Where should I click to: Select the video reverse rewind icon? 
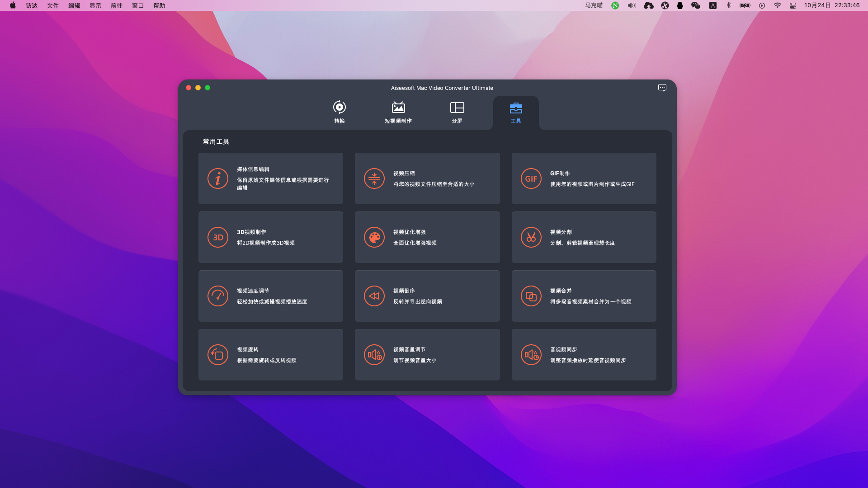click(x=374, y=296)
